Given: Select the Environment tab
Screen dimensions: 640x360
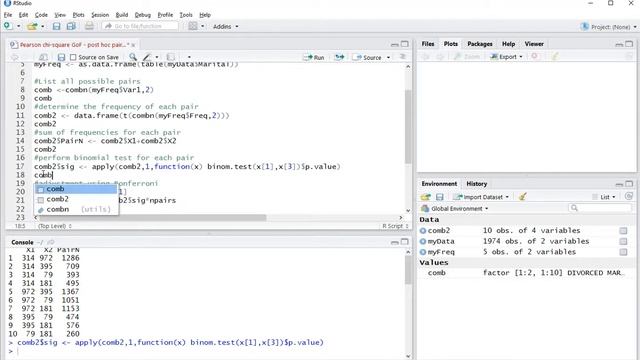Looking at the screenshot, I should 439,184.
